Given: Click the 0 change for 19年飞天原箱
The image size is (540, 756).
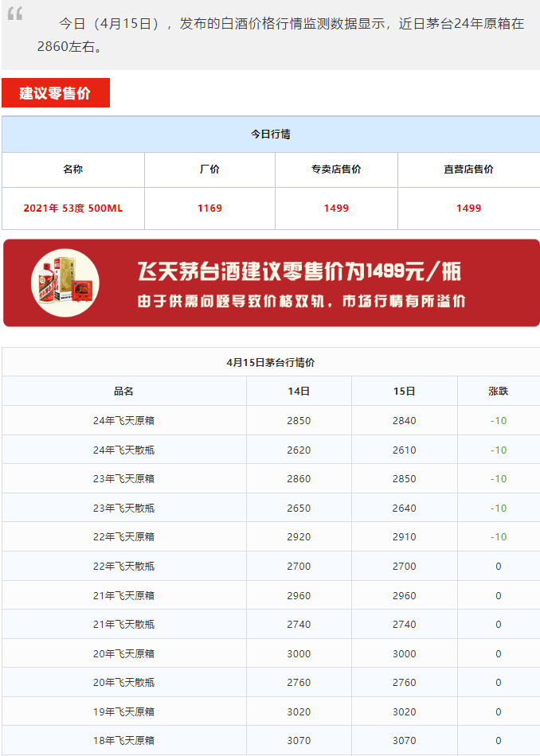Looking at the screenshot, I should (x=499, y=712).
